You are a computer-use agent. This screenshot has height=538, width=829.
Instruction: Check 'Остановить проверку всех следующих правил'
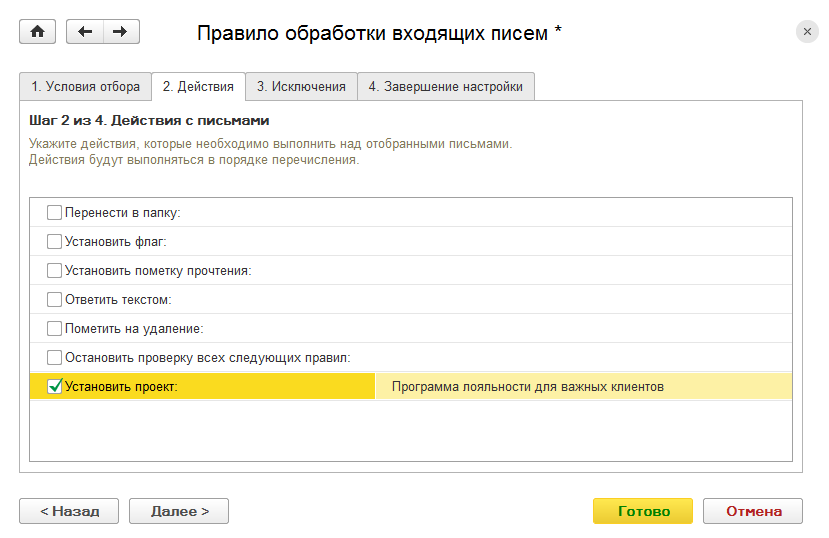54,358
